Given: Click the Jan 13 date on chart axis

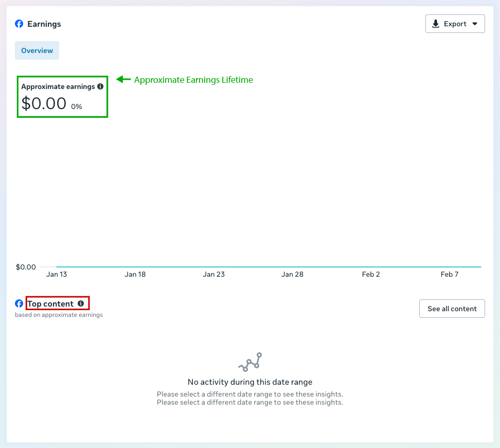Looking at the screenshot, I should [57, 275].
